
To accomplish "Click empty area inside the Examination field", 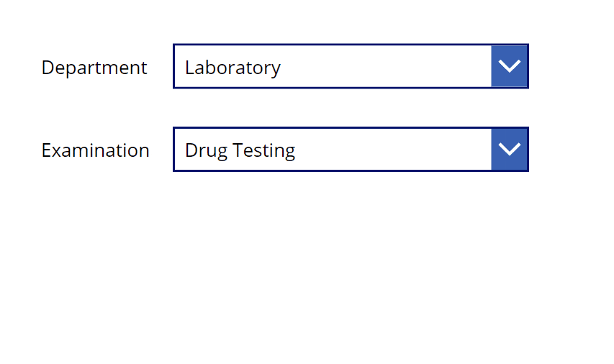I will point(394,149).
